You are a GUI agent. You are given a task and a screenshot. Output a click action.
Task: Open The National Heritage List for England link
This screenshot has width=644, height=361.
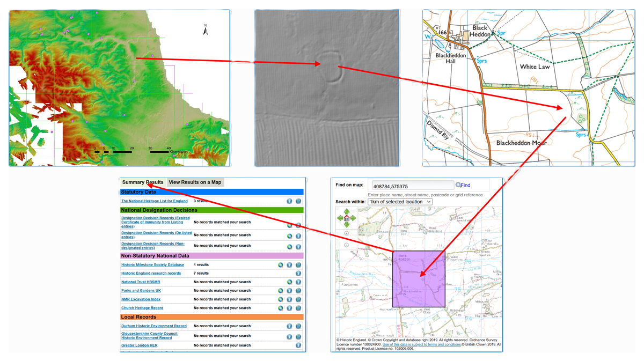[x=155, y=201]
